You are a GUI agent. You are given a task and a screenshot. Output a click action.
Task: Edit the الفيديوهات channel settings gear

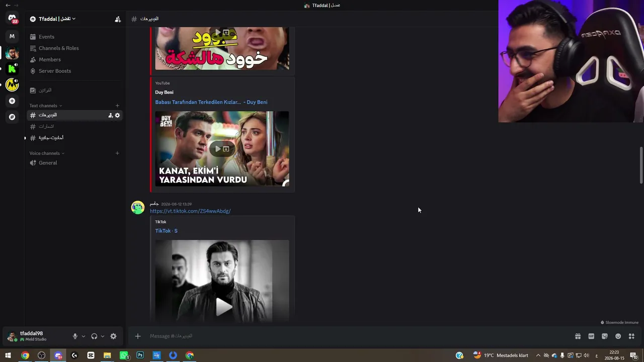coord(117,116)
